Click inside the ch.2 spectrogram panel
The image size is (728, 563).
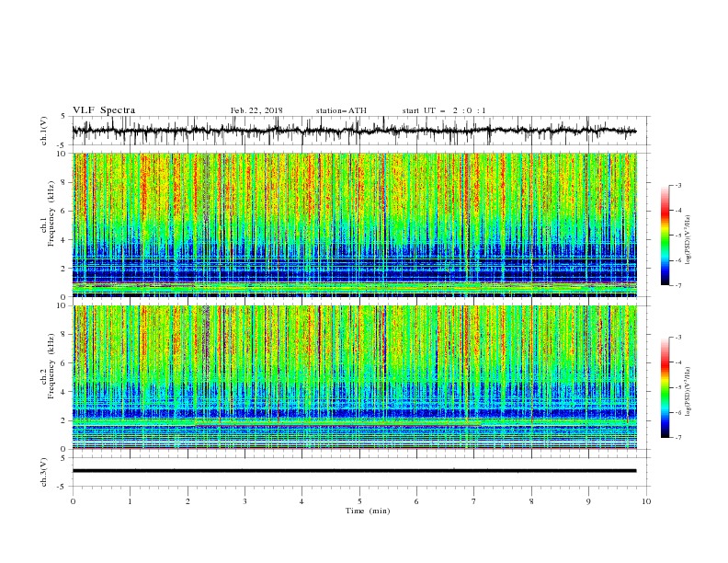355,377
